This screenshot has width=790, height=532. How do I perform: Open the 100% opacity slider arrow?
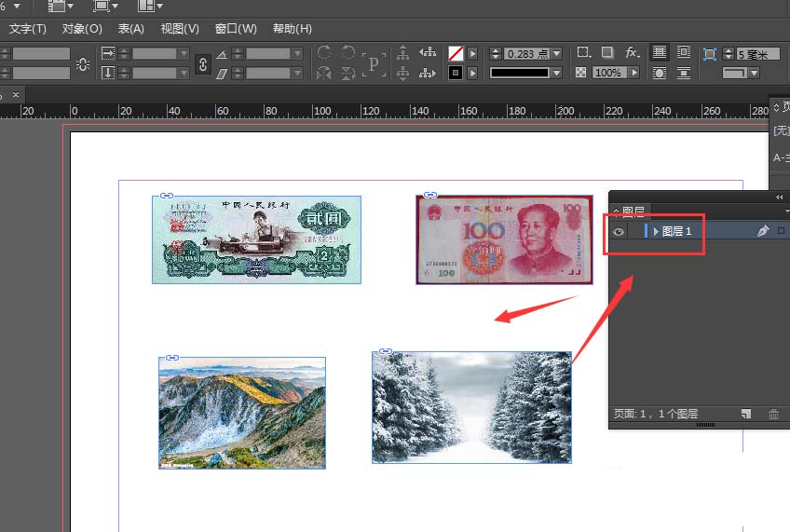click(634, 73)
